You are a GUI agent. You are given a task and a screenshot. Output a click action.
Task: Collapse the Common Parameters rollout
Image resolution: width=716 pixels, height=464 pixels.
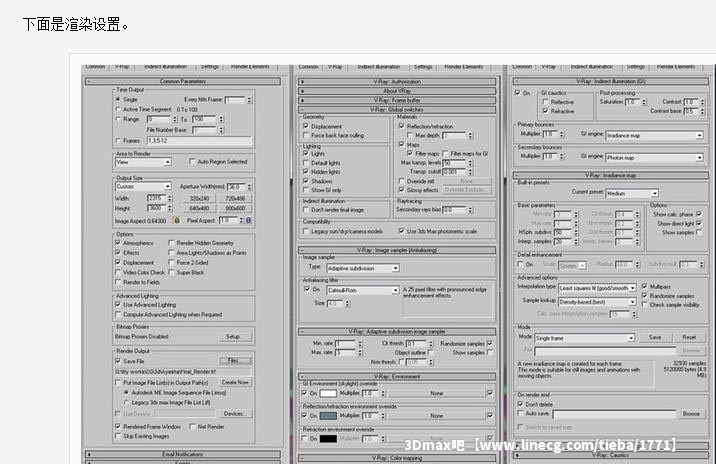(183, 81)
